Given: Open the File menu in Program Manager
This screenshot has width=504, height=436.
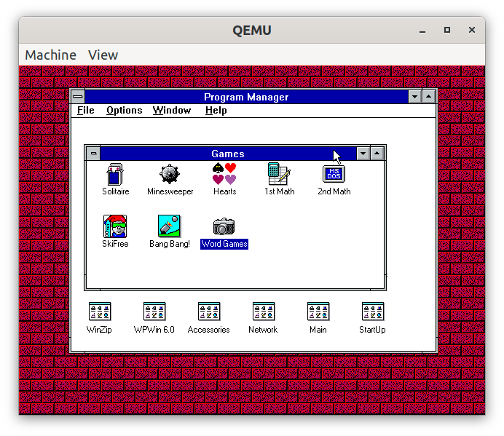Looking at the screenshot, I should pos(86,110).
